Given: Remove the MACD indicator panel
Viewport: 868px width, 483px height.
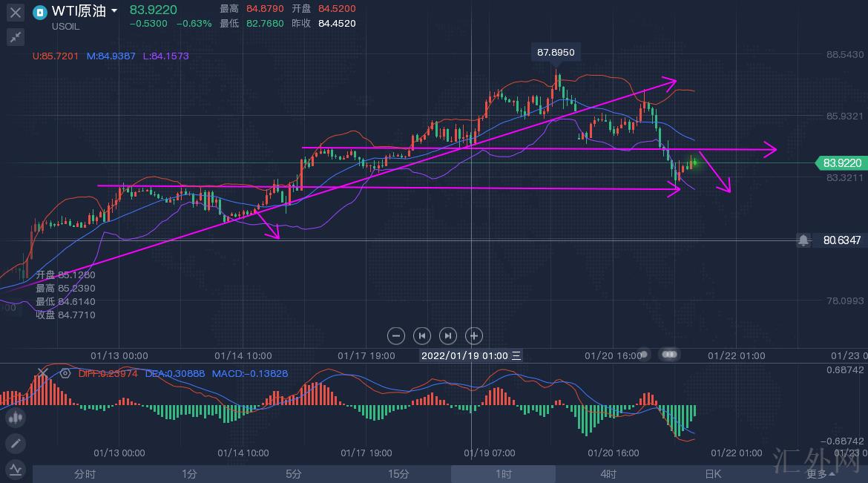Looking at the screenshot, I should tap(42, 373).
